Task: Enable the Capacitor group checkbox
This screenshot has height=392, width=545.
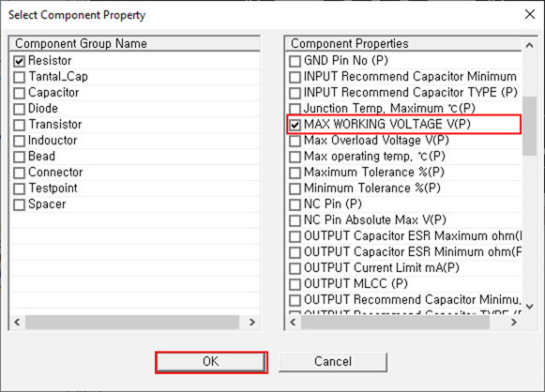Action: coord(19,93)
